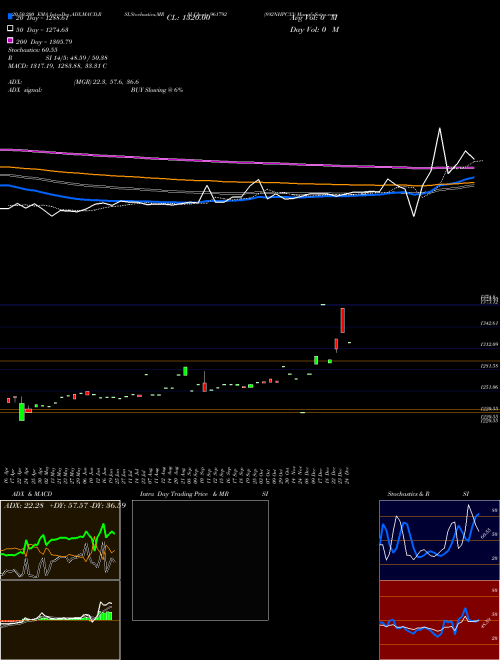Click the 'SI 14/3: 48.59 / 59.38' reading
The height and width of the screenshot is (660, 500).
[x=77, y=58]
